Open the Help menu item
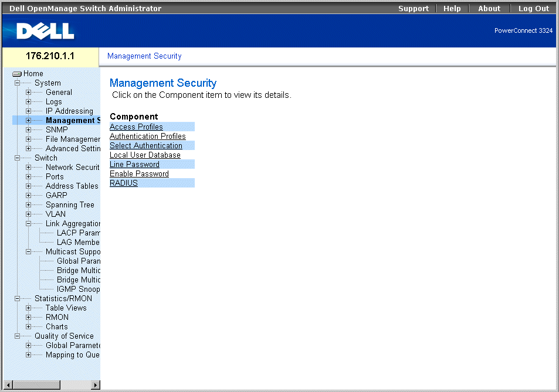Image resolution: width=559 pixels, height=392 pixels. (x=452, y=9)
